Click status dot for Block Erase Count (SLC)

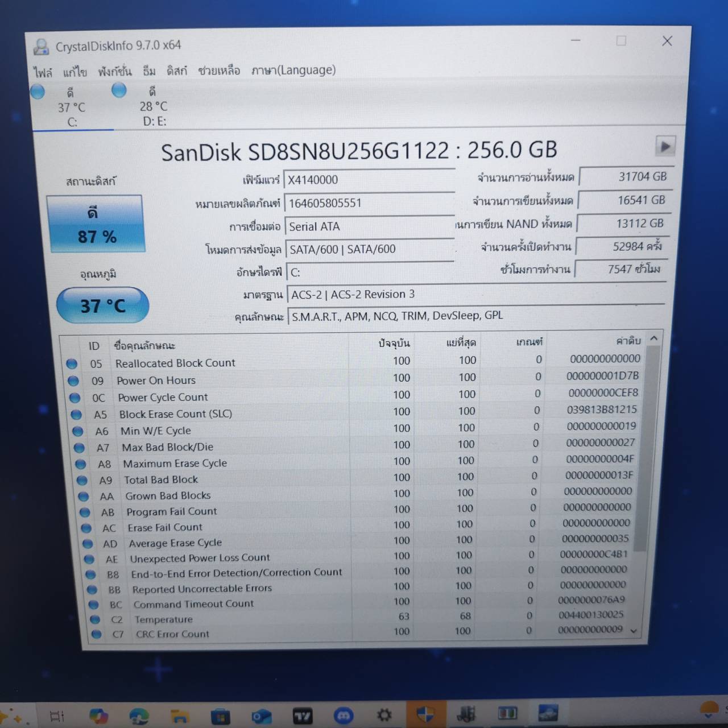pyautogui.click(x=76, y=415)
